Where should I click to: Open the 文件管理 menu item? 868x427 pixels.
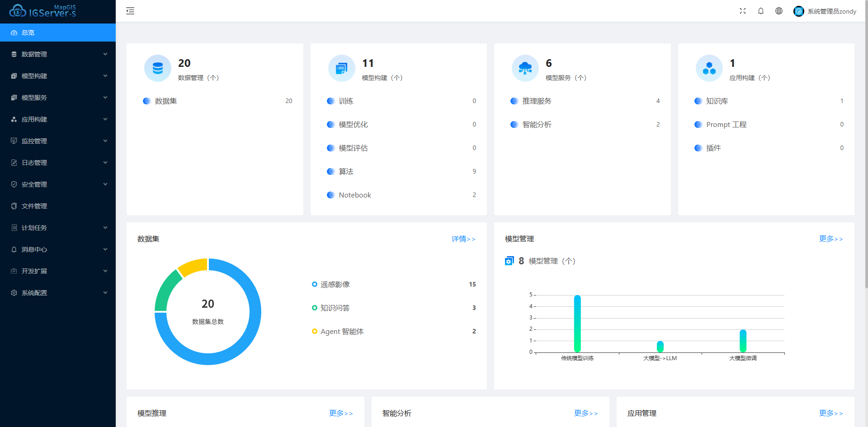(34, 206)
